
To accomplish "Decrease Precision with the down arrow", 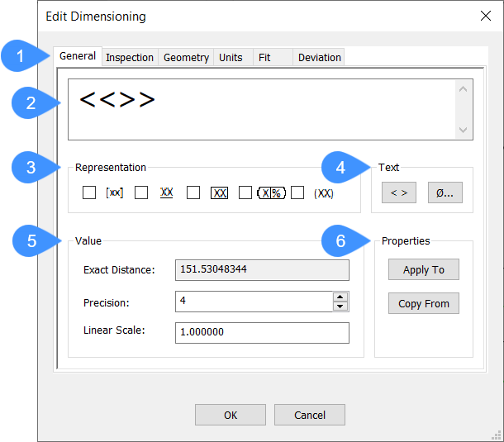I will pyautogui.click(x=340, y=307).
